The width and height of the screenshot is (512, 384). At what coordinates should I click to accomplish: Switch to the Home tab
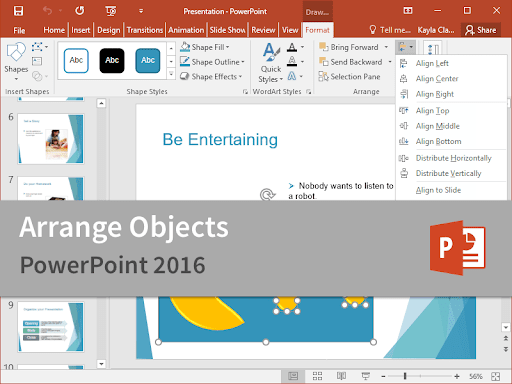tap(54, 30)
